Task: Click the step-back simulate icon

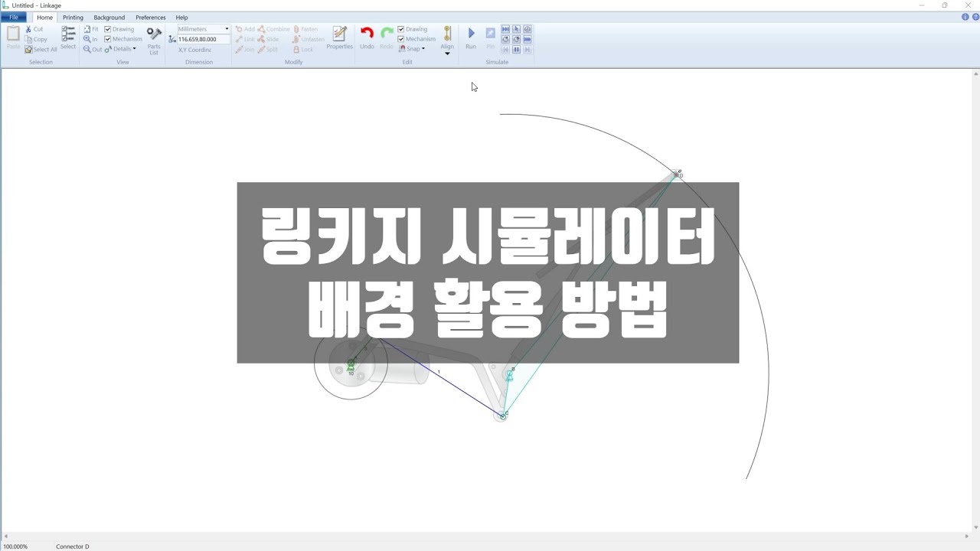Action: tap(505, 49)
